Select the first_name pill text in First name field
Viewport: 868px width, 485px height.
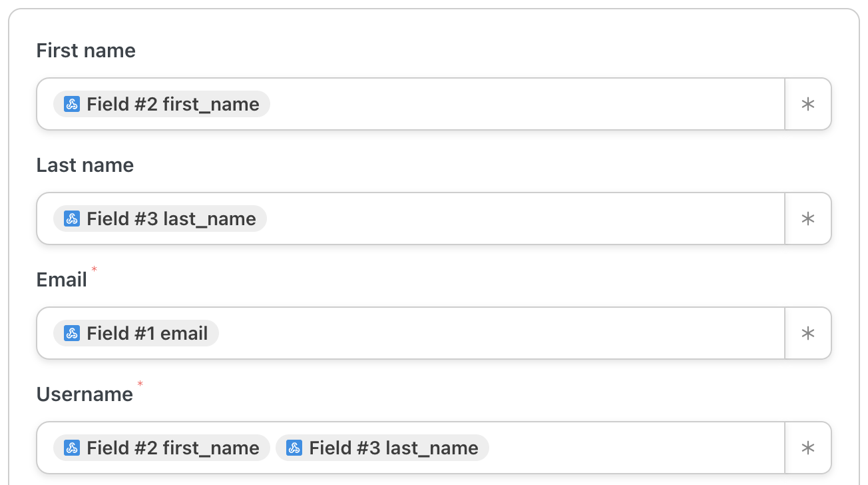[173, 105]
